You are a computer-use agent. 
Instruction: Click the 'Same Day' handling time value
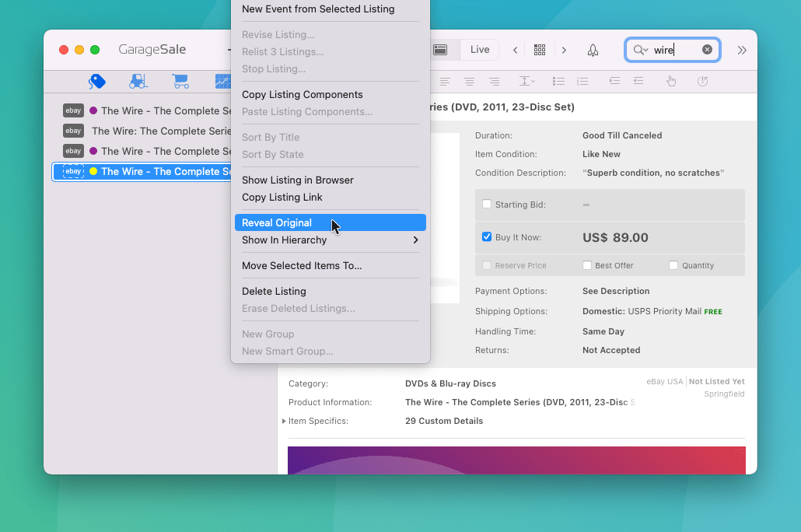pos(603,331)
